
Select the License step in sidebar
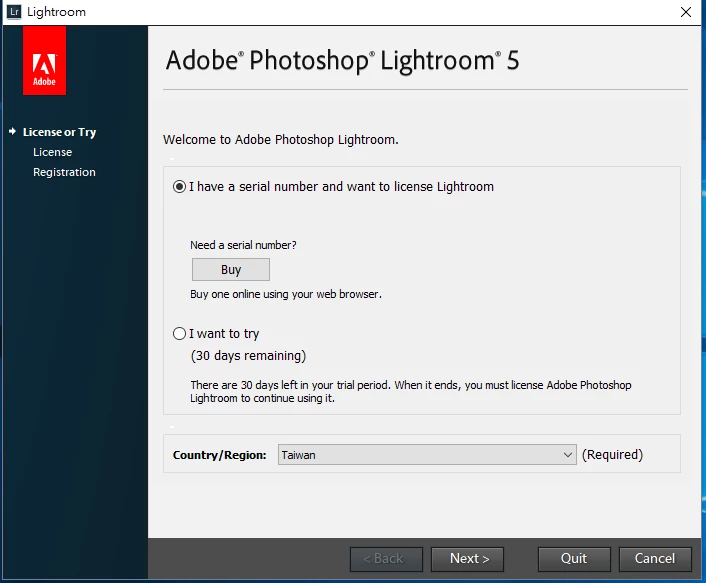pos(52,152)
